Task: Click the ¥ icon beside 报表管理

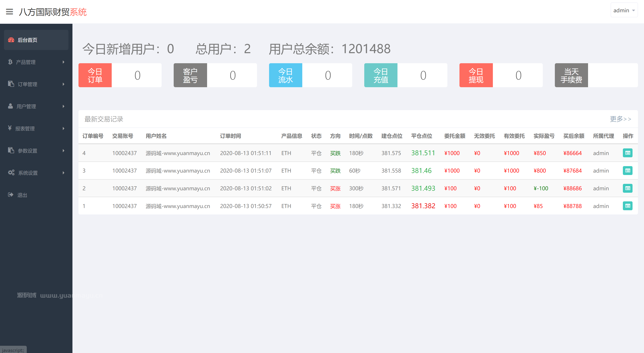Action: click(10, 128)
